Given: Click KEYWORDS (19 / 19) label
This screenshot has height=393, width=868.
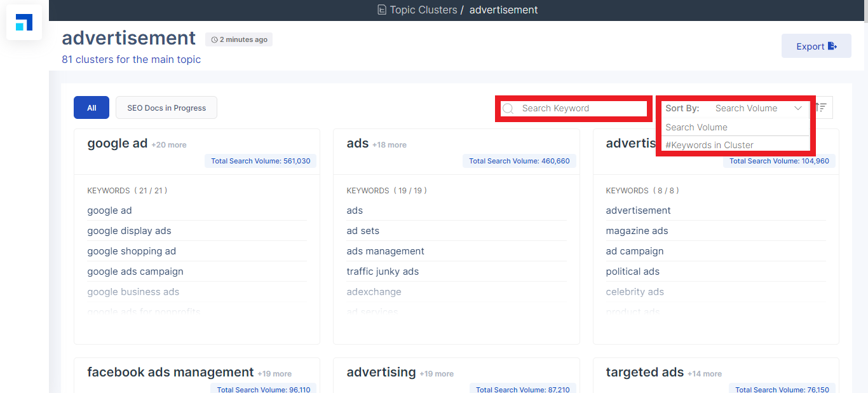Looking at the screenshot, I should tap(386, 190).
